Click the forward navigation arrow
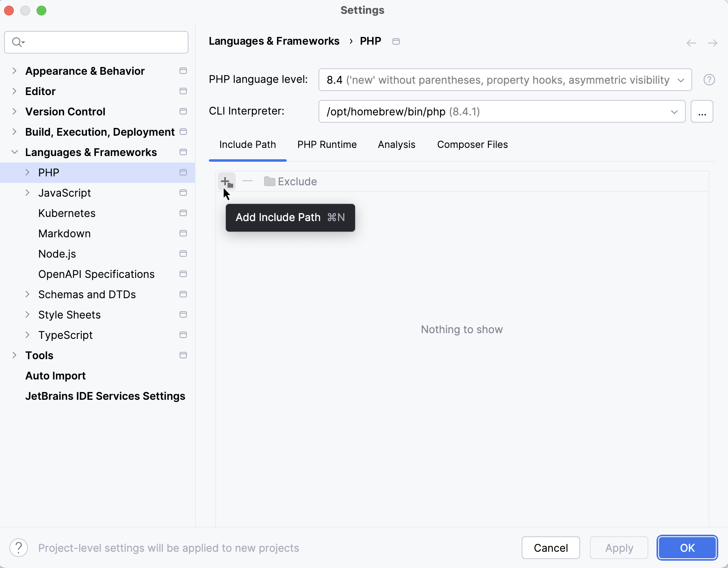 click(x=712, y=43)
